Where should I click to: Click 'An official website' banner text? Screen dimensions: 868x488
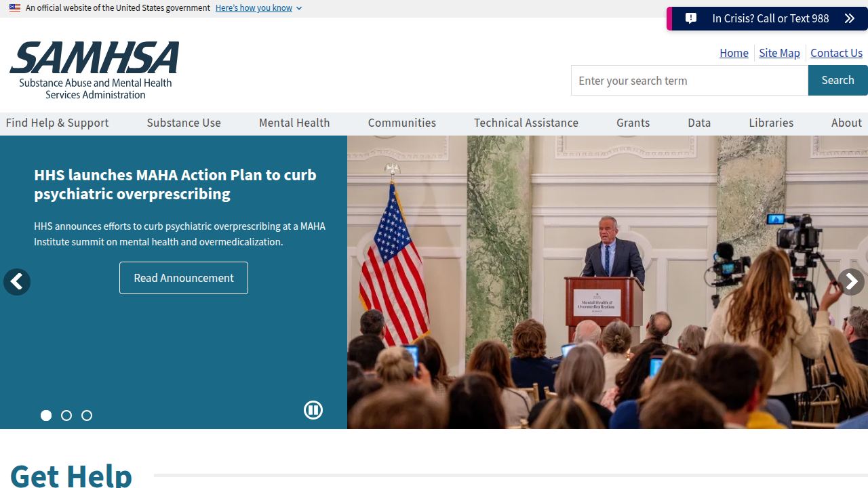118,8
